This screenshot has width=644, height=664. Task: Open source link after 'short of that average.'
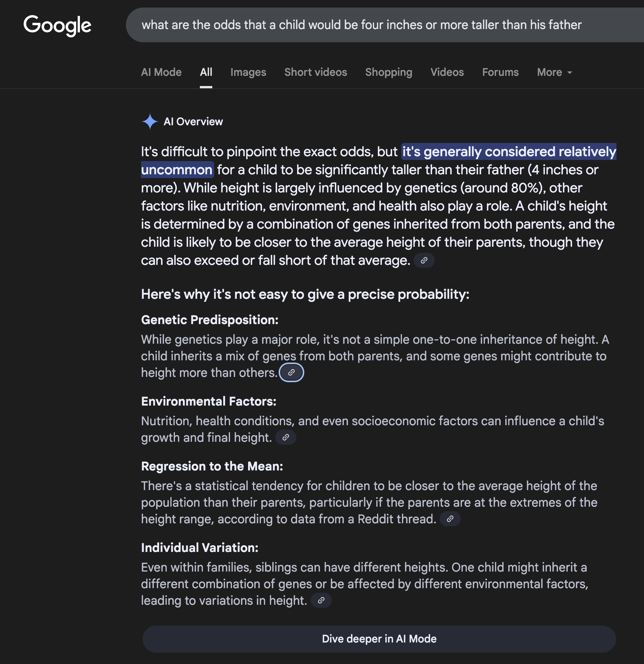click(424, 260)
